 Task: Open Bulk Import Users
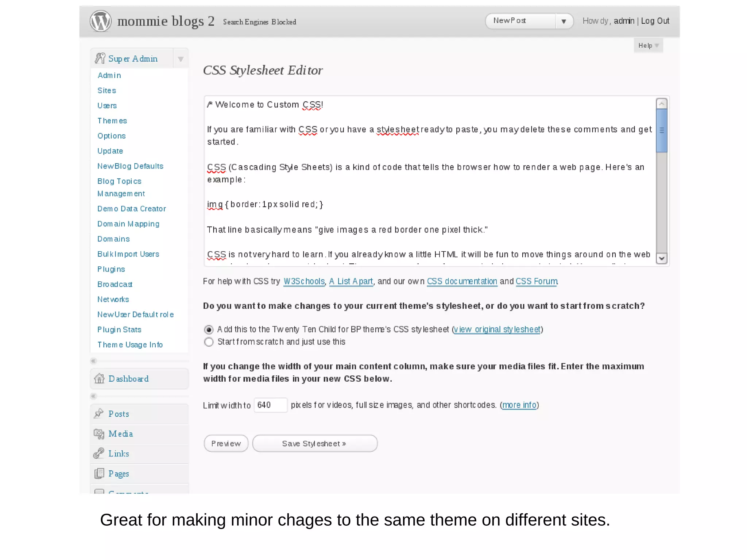pos(128,254)
